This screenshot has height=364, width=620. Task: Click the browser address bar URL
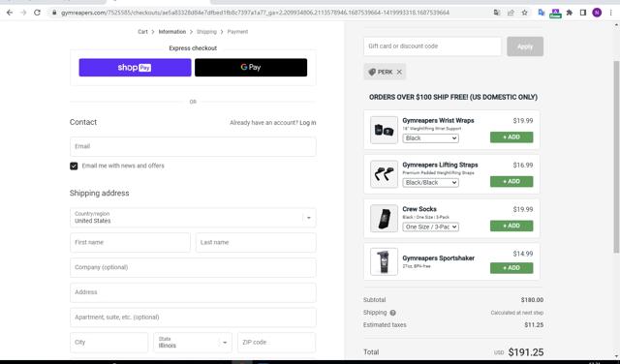coord(255,13)
